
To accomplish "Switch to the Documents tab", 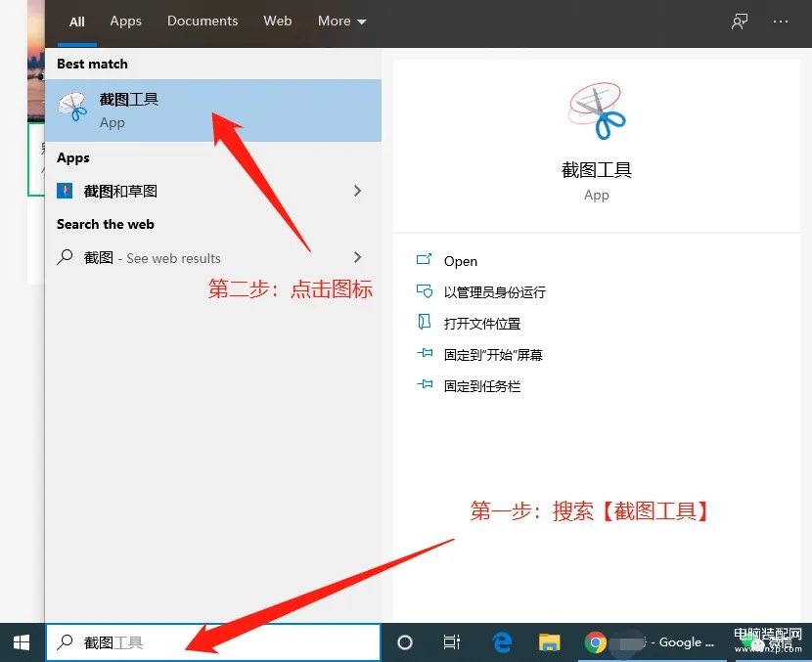I will (203, 21).
